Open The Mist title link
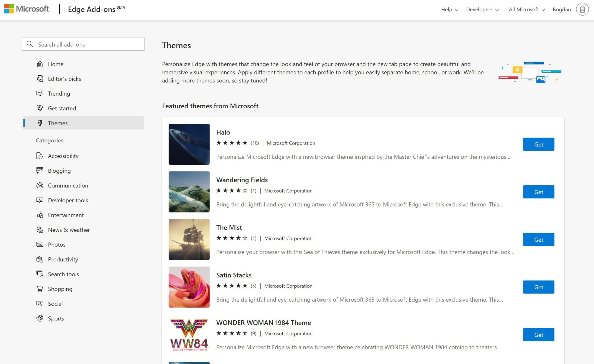 point(229,227)
